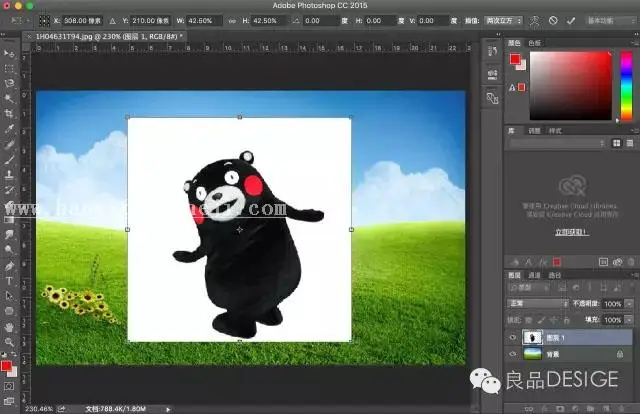Change screen mode icon in toolbox
This screenshot has height=414, width=640.
point(9,401)
